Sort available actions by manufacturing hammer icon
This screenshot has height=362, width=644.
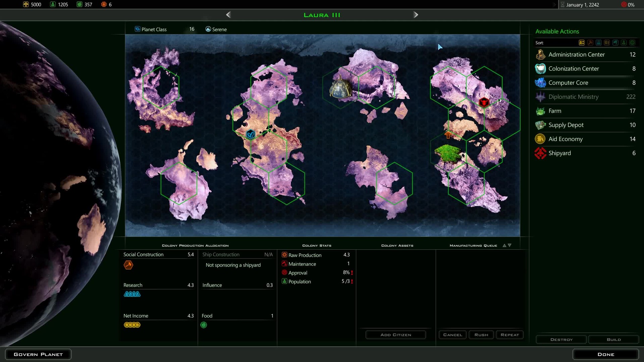(590, 43)
